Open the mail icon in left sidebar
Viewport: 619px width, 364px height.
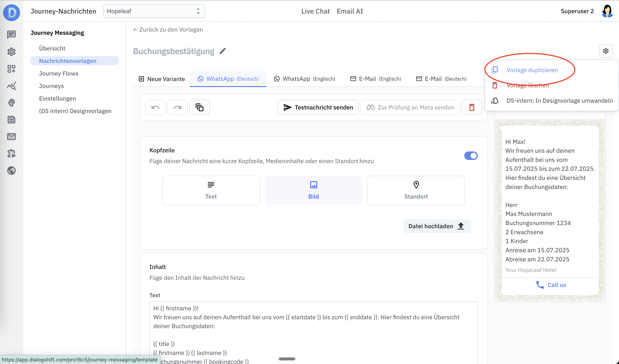[11, 136]
